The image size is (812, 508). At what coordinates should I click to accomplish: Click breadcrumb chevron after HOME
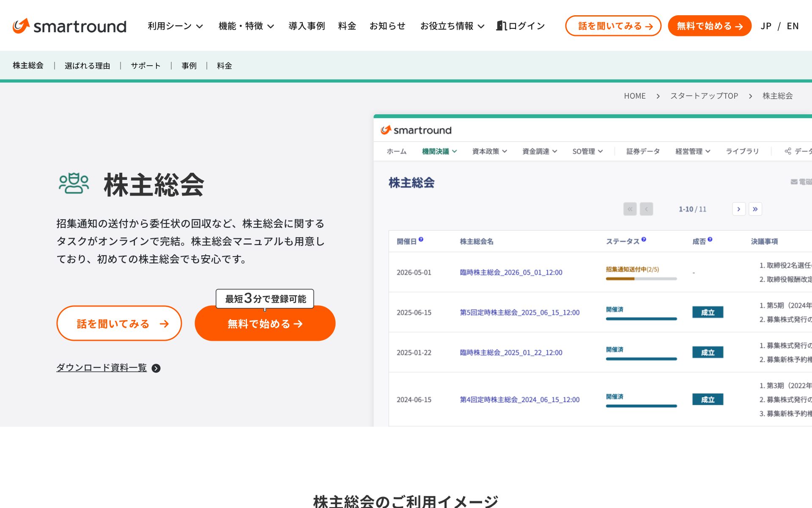click(x=658, y=97)
